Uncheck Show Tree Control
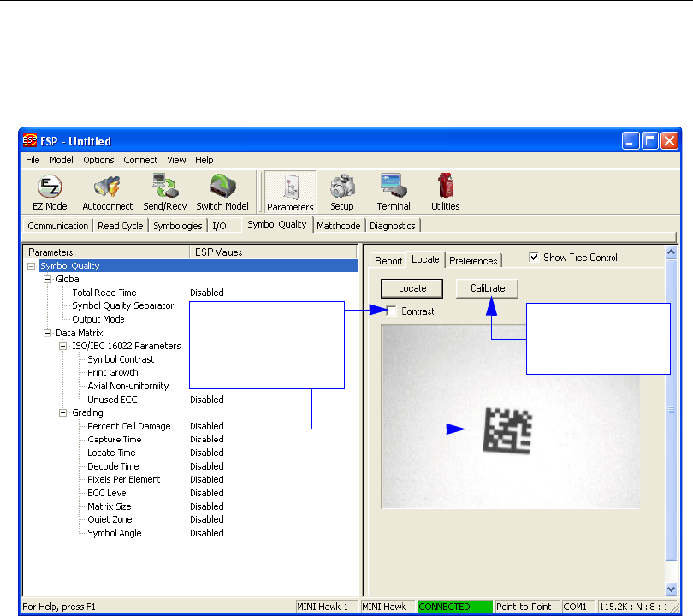 pyautogui.click(x=535, y=258)
